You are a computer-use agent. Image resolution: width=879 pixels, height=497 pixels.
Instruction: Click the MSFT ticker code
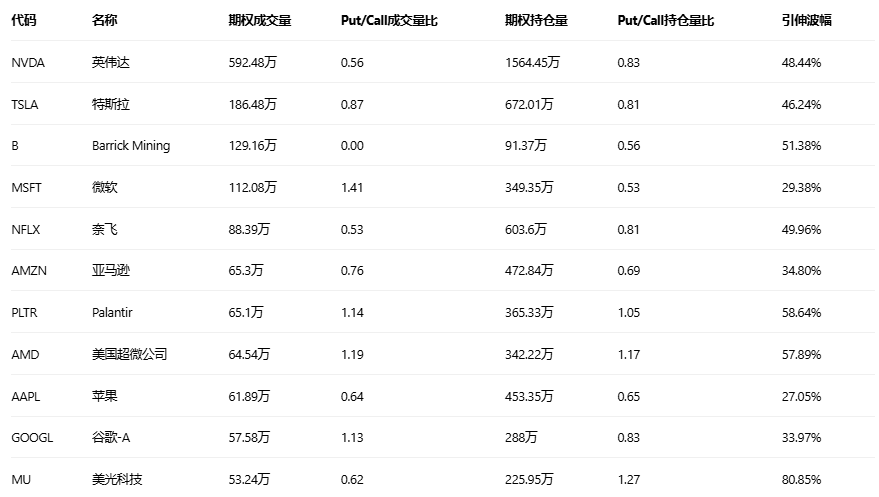[x=27, y=187]
